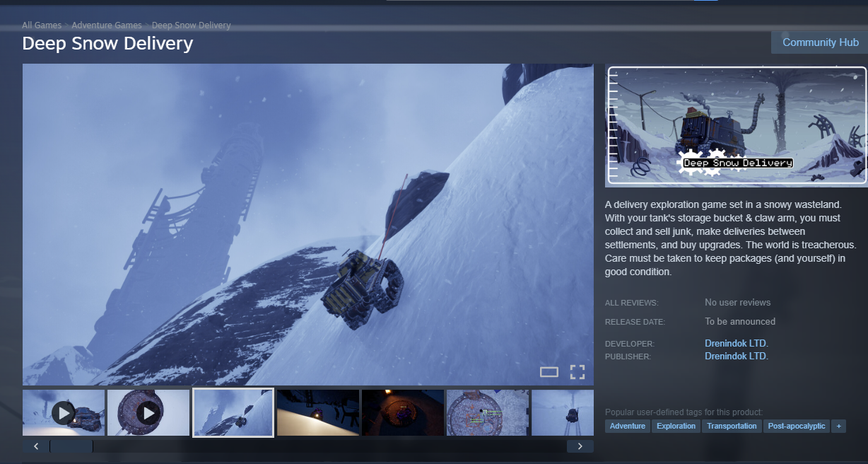Click the Exploration tag

click(676, 426)
